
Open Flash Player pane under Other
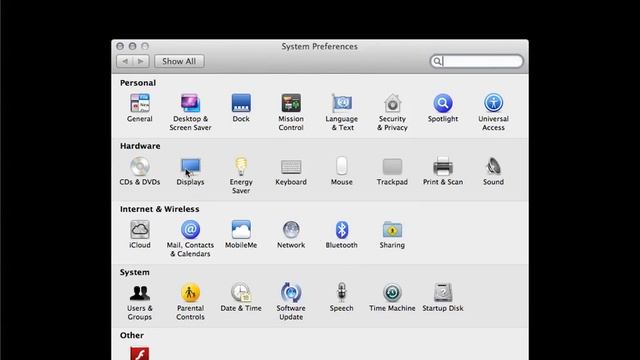coord(140,353)
